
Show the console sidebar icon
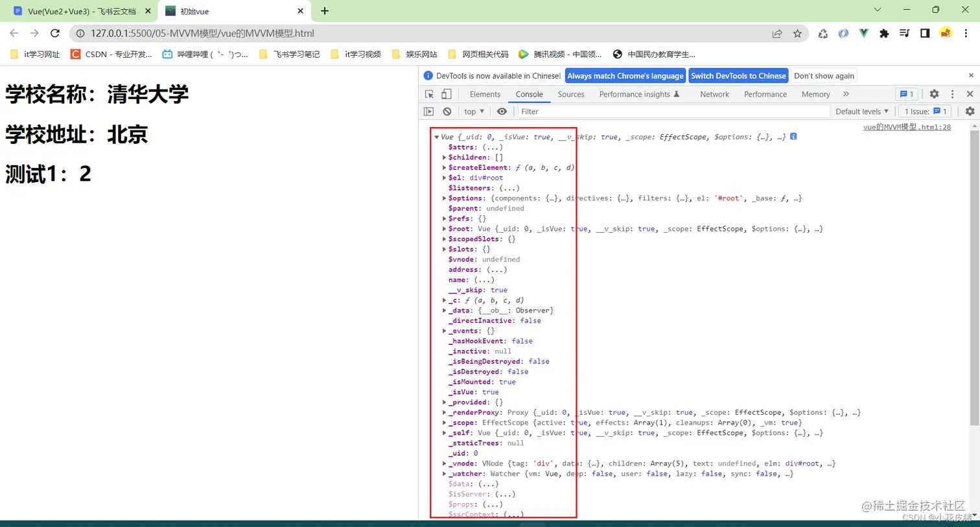point(428,111)
